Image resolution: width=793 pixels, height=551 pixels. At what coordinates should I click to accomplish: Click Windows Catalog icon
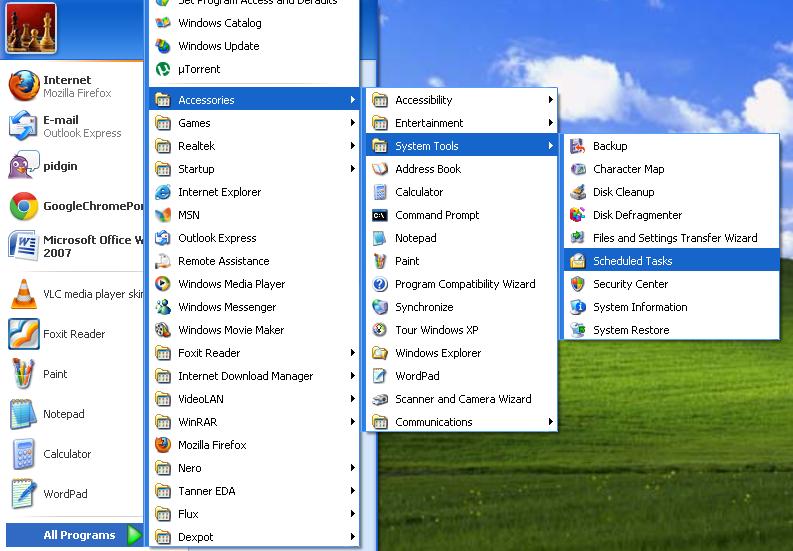(163, 23)
